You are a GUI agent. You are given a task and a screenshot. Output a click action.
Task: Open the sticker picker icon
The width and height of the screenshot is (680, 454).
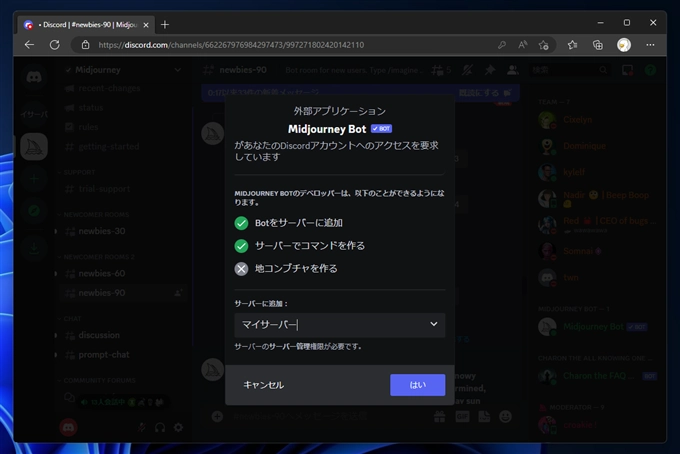(484, 416)
